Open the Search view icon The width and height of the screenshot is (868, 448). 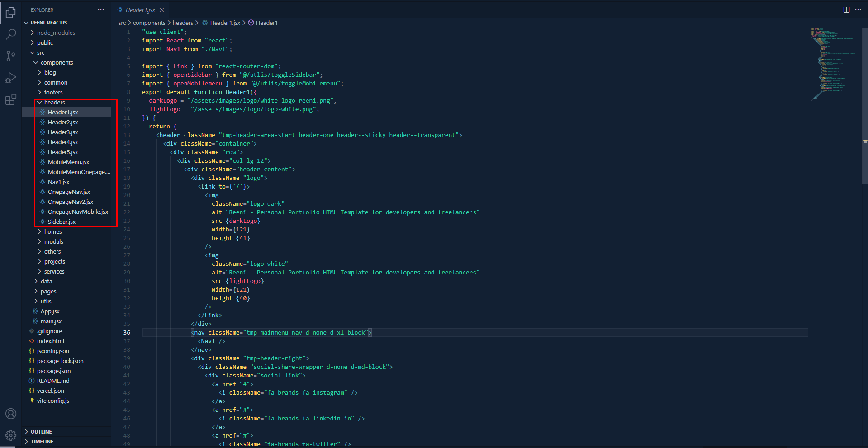[x=11, y=34]
